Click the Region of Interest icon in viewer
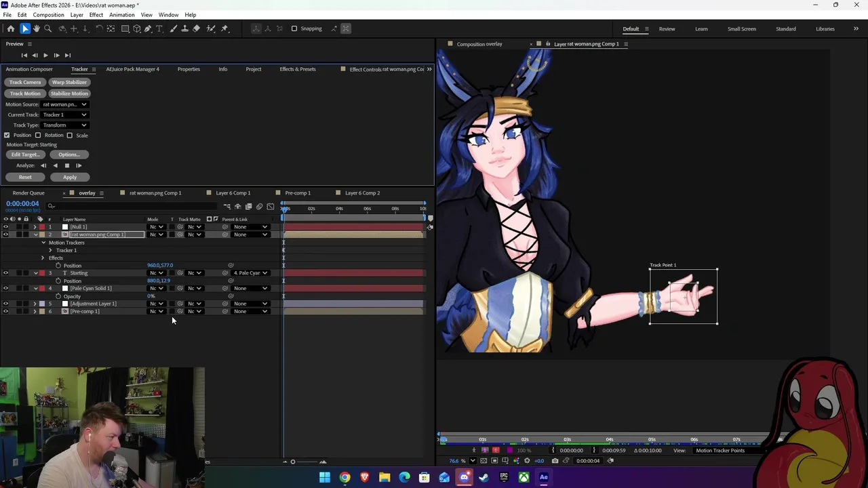This screenshot has width=868, height=488. [x=494, y=461]
